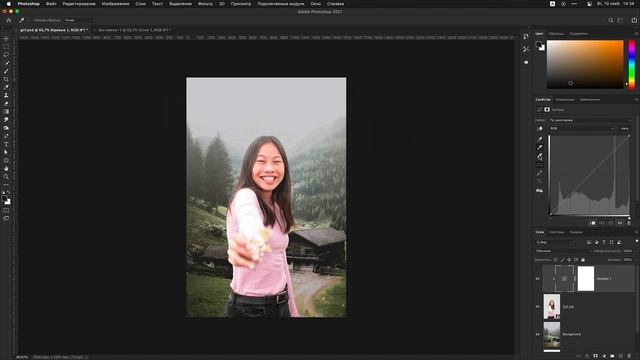Image resolution: width=640 pixels, height=360 pixels.
Task: Select the Curves layer mask thumbnail
Action: coord(586,279)
